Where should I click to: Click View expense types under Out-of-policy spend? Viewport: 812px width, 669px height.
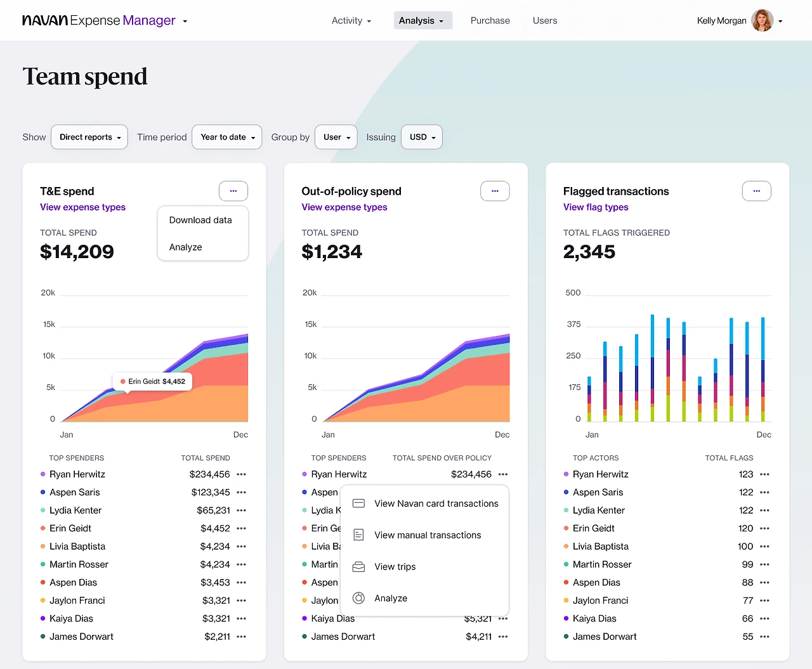pos(344,207)
